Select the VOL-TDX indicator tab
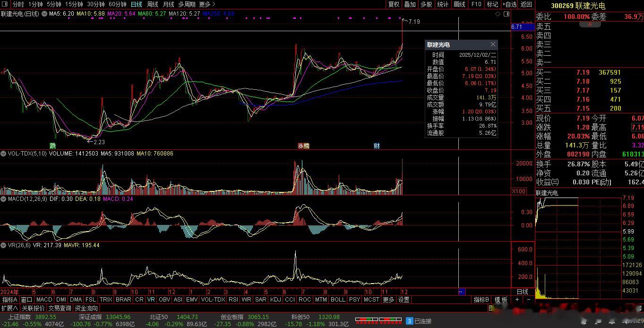Image resolution: width=644 pixels, height=328 pixels. coord(213,300)
